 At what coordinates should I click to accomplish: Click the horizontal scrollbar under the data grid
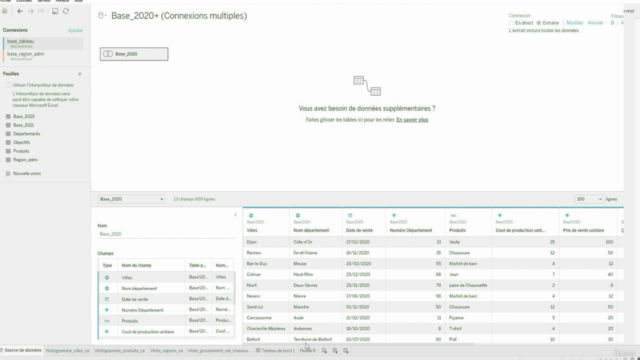(359, 344)
